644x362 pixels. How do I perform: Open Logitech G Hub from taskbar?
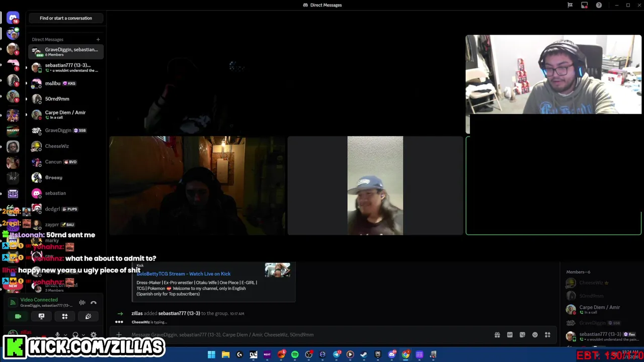coord(239,354)
